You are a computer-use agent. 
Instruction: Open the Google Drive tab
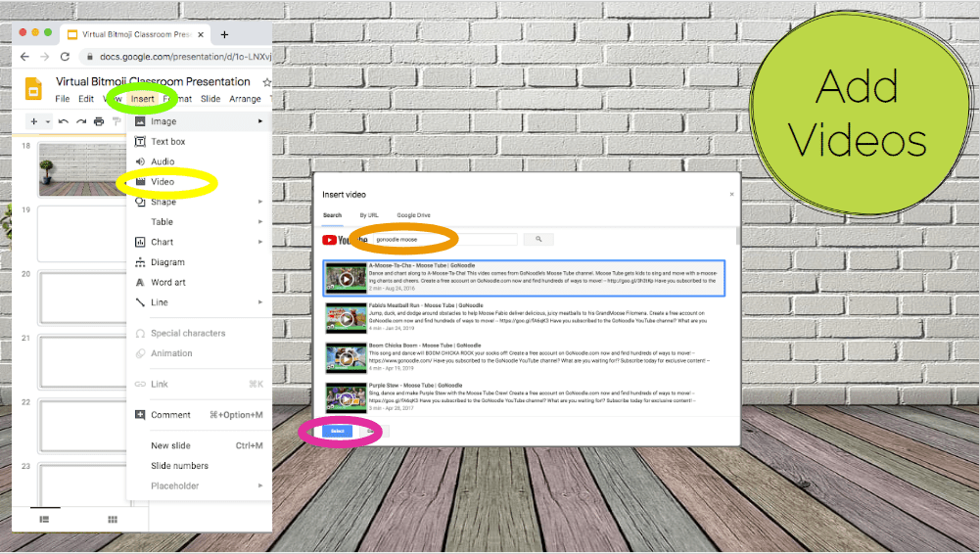(413, 215)
